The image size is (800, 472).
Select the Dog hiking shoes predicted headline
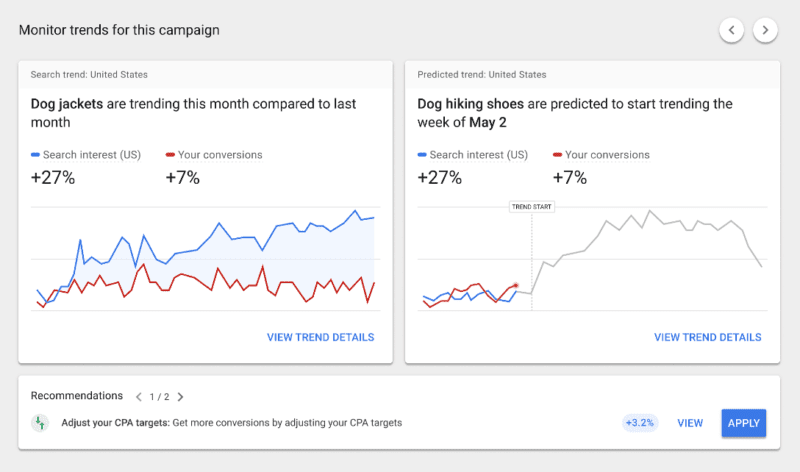point(575,113)
